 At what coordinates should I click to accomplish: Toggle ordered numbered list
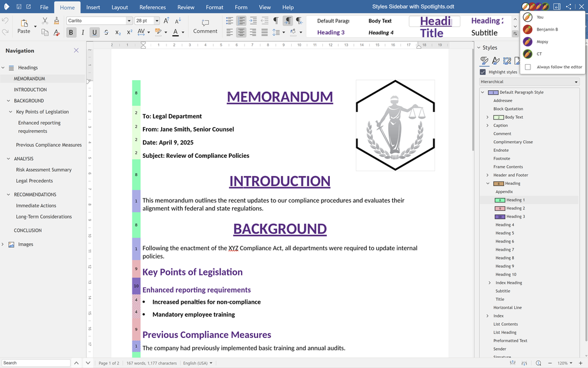tap(241, 21)
